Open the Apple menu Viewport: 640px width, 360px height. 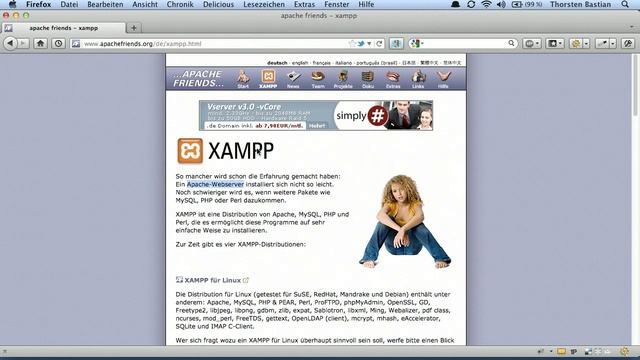12,4
